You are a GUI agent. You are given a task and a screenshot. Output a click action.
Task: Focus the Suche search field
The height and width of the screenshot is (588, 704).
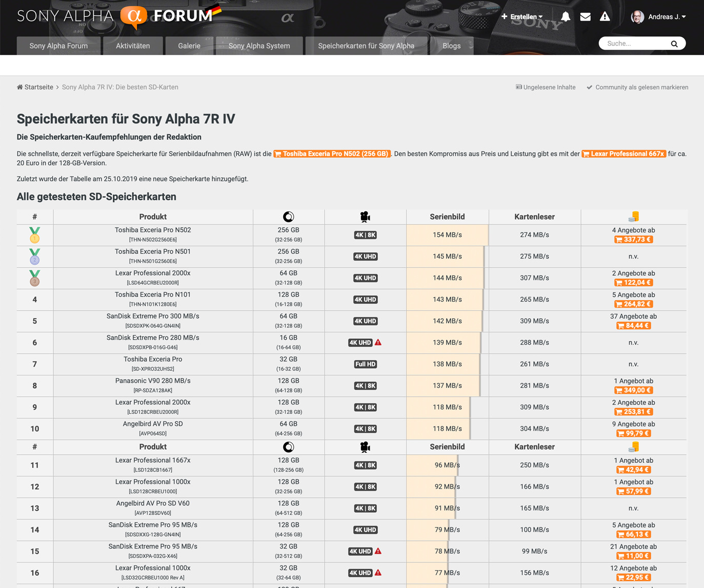(x=636, y=44)
